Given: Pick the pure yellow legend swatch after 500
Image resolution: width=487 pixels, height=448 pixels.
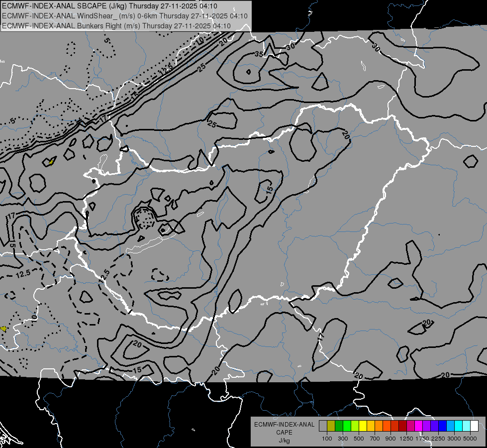Looking at the screenshot, I should coord(363,426).
